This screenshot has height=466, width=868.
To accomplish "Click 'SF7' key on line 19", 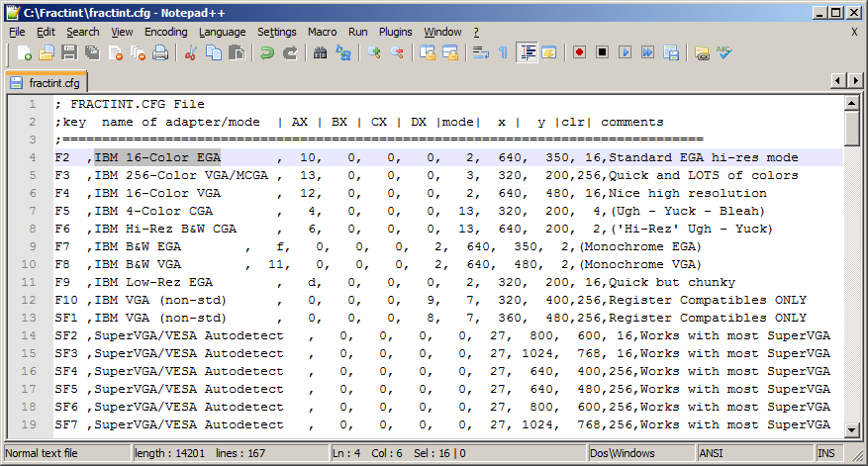I will coord(66,424).
